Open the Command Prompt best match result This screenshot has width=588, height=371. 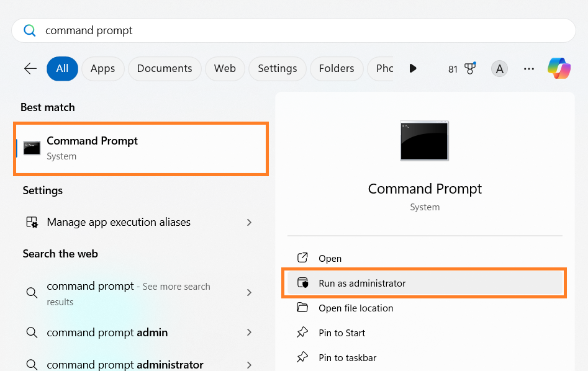[142, 148]
